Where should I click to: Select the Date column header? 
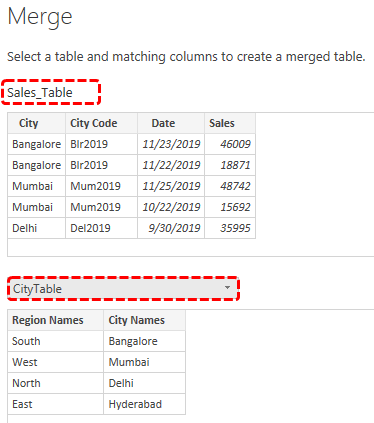click(x=171, y=123)
